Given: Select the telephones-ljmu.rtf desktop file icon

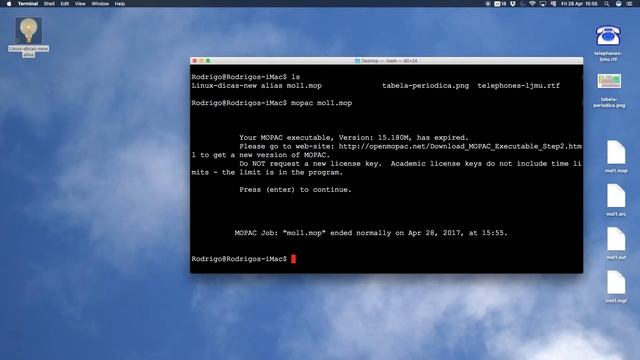Looking at the screenshot, I should (608, 36).
